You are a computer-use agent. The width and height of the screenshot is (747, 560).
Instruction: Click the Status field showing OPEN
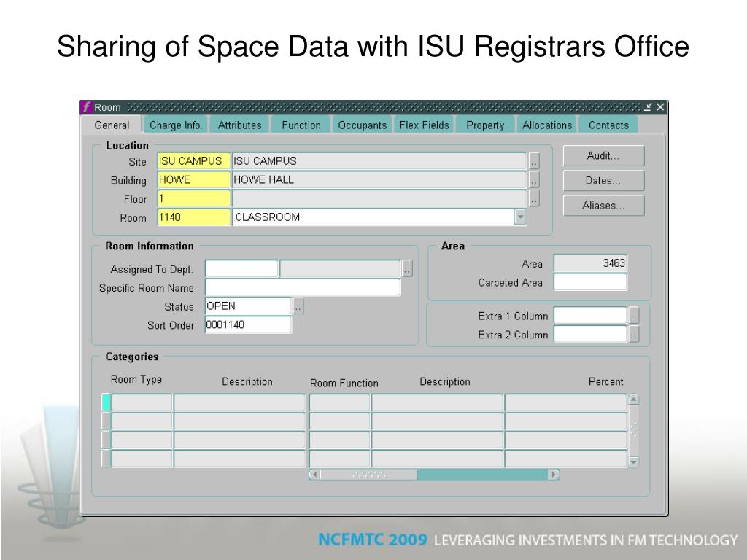(x=248, y=306)
